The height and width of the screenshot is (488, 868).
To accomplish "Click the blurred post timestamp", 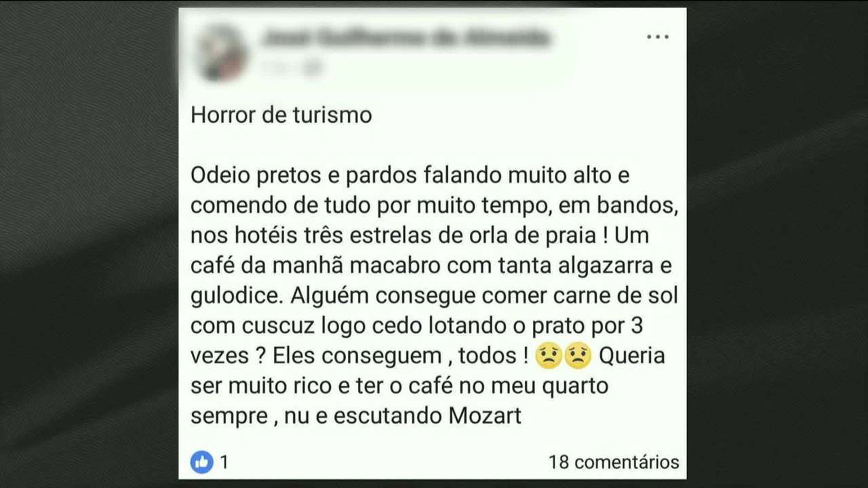I will (x=275, y=67).
